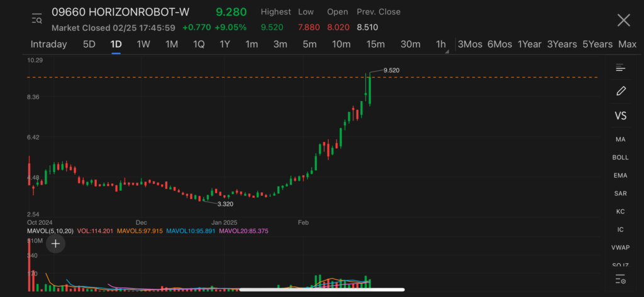Click the 9.520 high price label on chart
Viewport: 644px width, 297px height.
(x=391, y=70)
